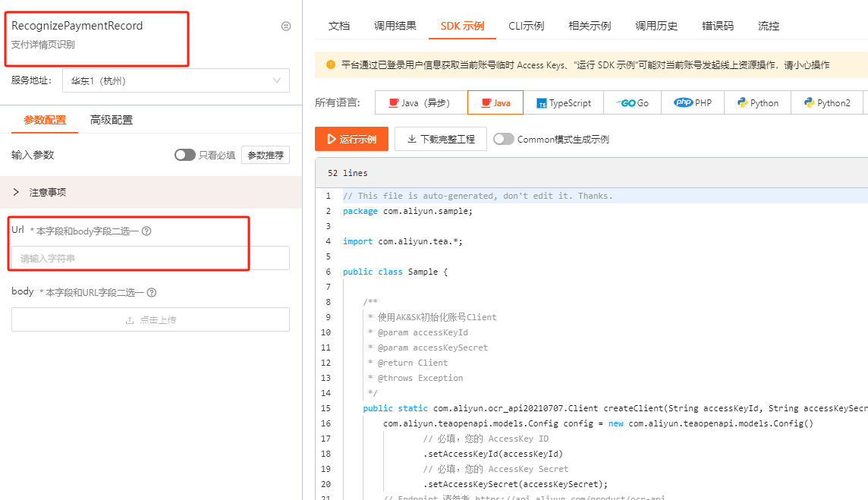This screenshot has height=500, width=868.
Task: Open the 服务地址 region dropdown
Action: tap(176, 81)
